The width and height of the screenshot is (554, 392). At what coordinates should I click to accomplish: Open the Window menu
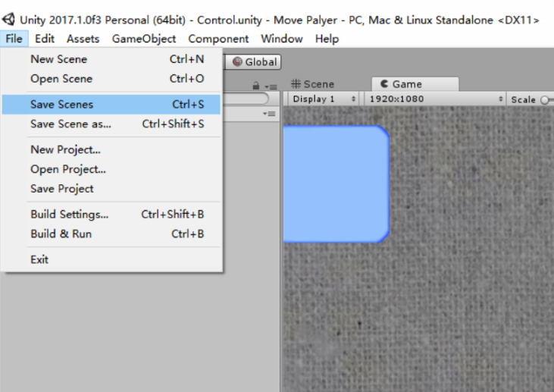pyautogui.click(x=282, y=39)
